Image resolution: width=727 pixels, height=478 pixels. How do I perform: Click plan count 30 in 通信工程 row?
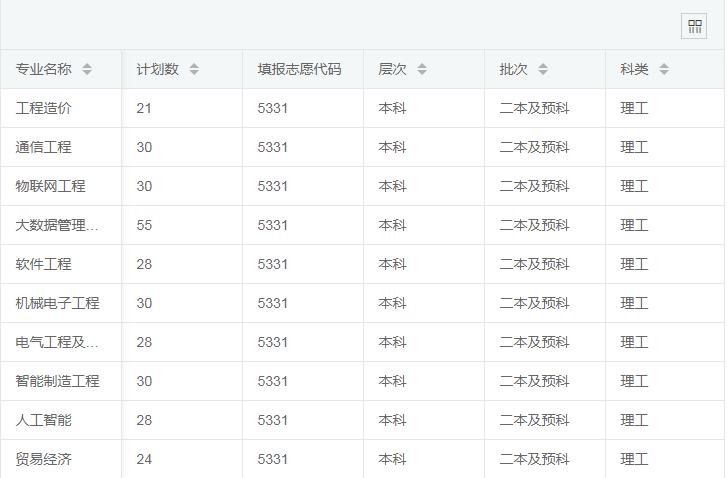[144, 147]
